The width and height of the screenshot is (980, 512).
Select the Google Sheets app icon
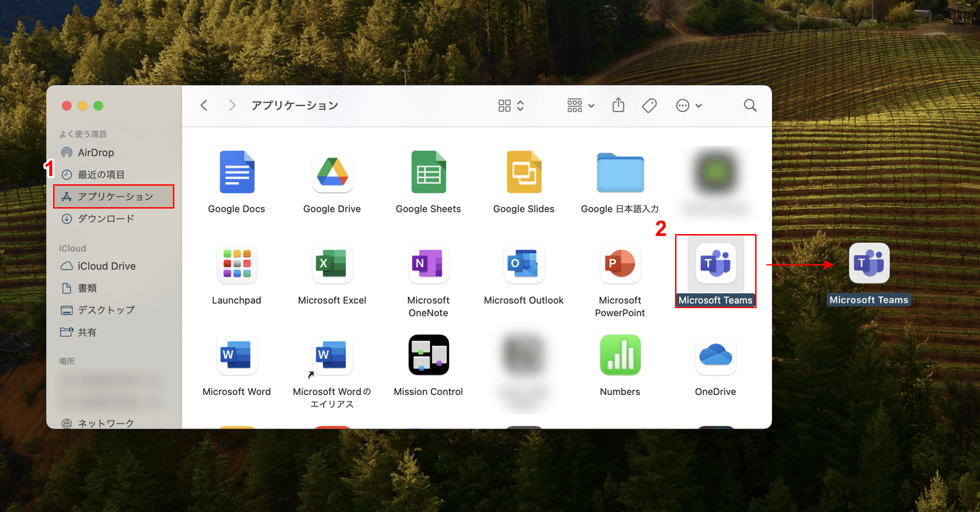(x=429, y=172)
